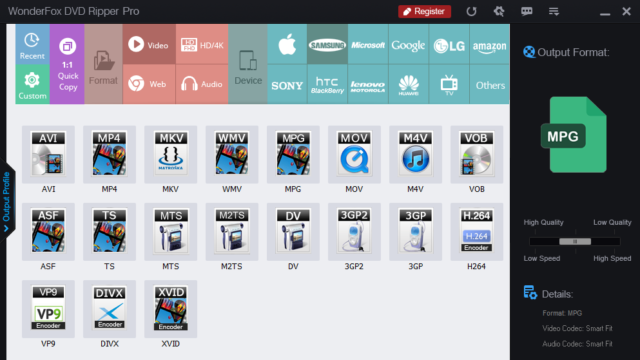This screenshot has height=360, width=640.
Task: Select the TS format icon
Action: coord(109,231)
